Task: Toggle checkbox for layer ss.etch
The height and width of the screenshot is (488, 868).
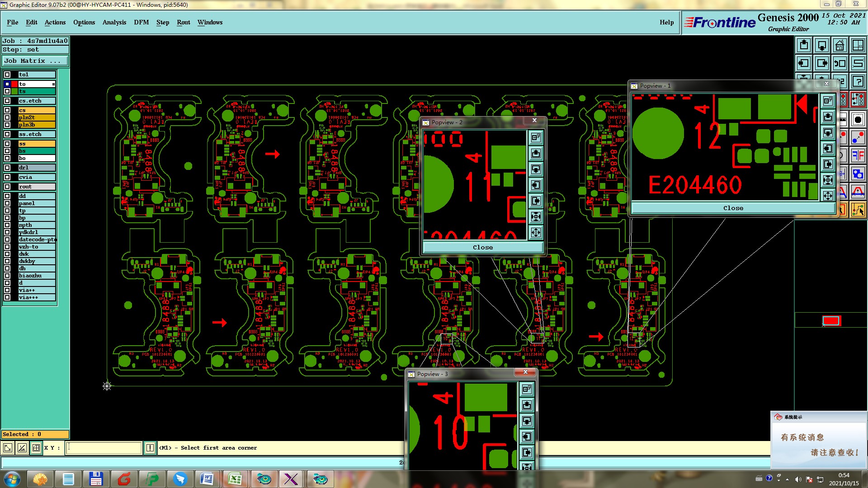Action: [x=7, y=134]
